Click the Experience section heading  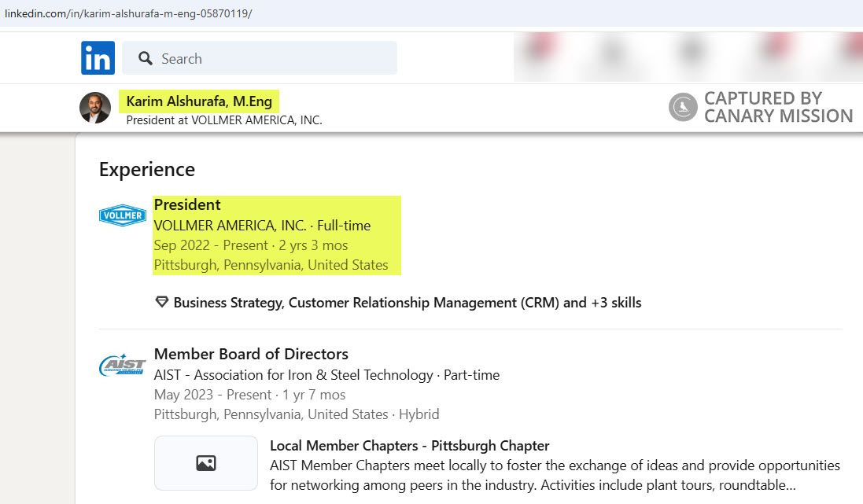tap(147, 169)
